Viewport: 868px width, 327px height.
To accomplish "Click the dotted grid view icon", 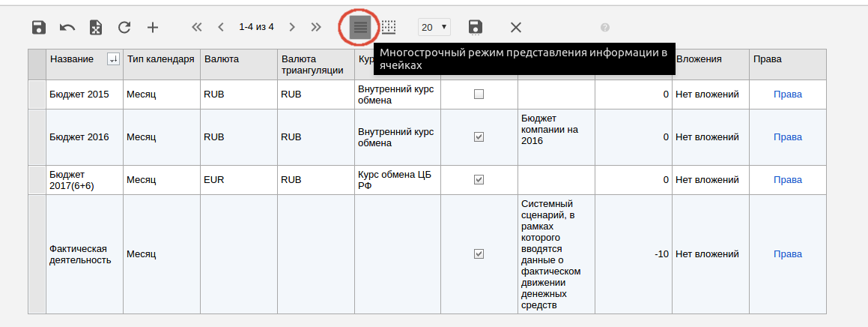I will point(389,26).
